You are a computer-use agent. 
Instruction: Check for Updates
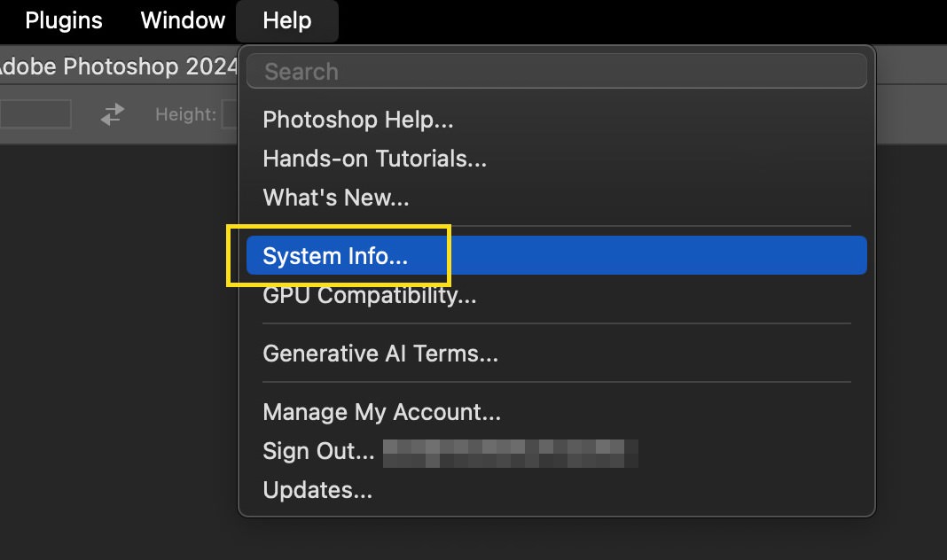pos(317,490)
